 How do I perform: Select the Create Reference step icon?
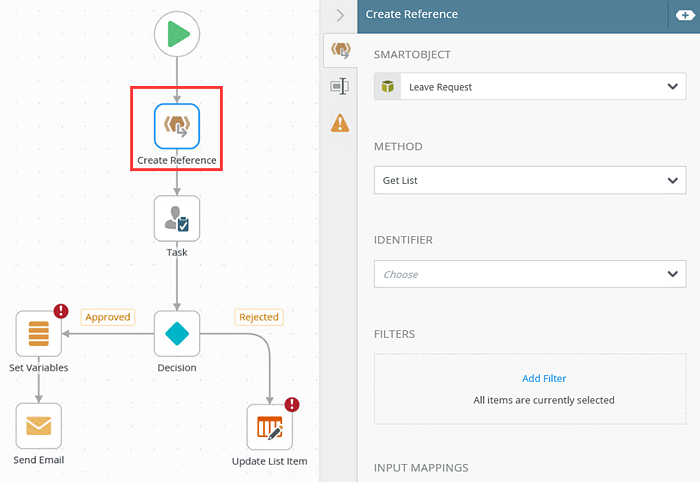tap(177, 126)
